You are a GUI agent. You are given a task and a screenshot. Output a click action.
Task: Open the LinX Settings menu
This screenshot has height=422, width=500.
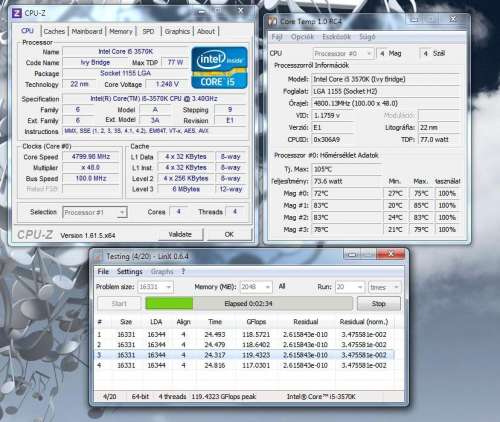tap(130, 272)
